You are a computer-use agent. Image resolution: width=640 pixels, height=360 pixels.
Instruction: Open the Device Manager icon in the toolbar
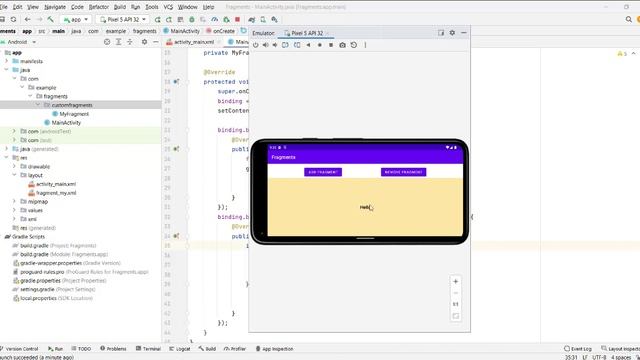click(x=263, y=19)
